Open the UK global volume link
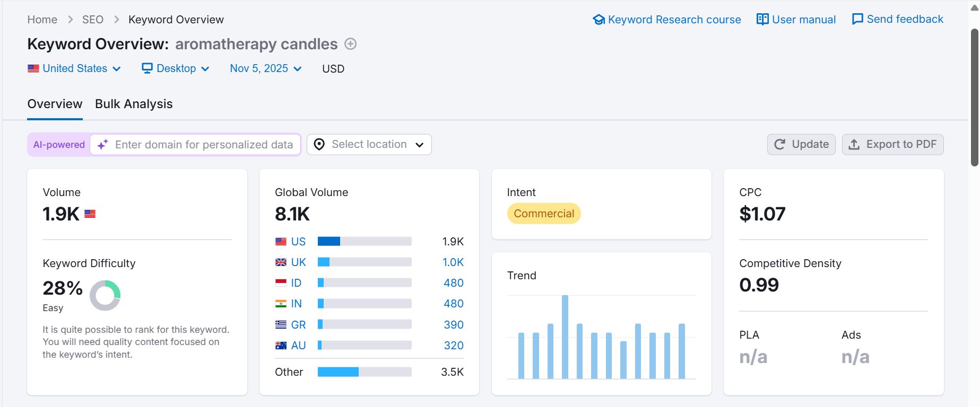The width and height of the screenshot is (980, 407). (298, 262)
